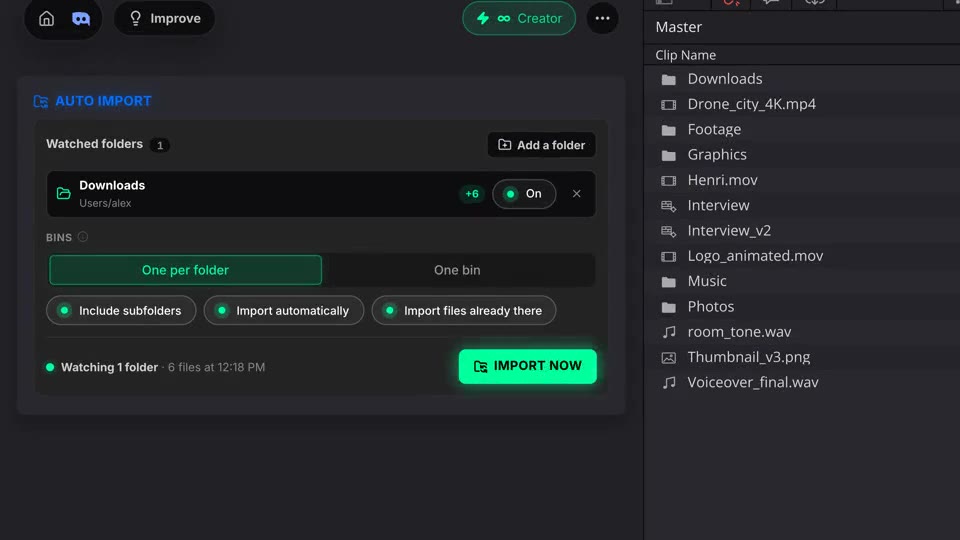Select the room_tone.wav audio icon
The image size is (960, 540).
click(669, 332)
